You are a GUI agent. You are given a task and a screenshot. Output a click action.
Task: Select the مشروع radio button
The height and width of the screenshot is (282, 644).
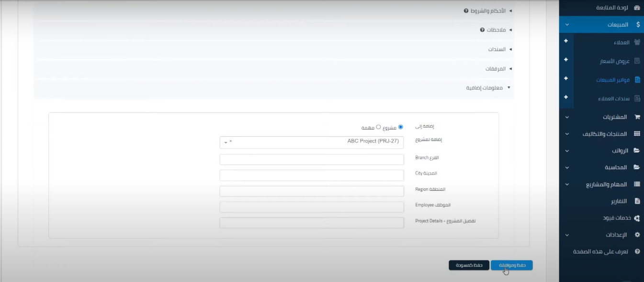tap(401, 127)
